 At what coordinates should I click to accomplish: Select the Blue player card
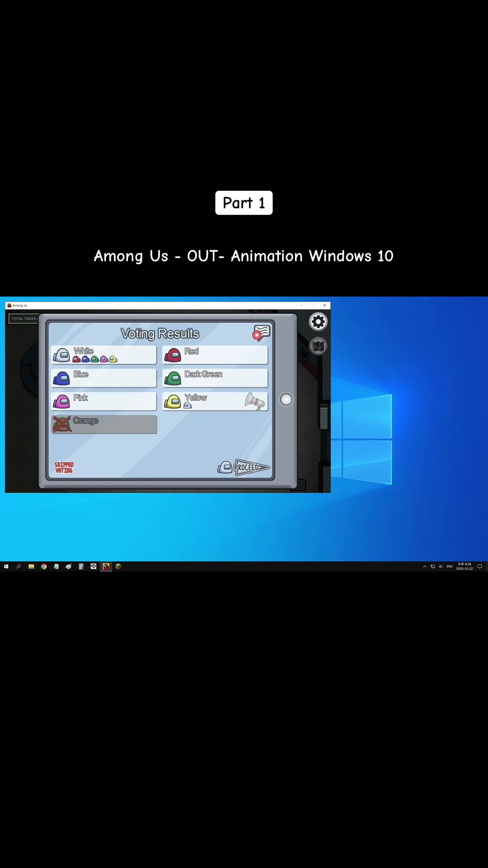[104, 378]
